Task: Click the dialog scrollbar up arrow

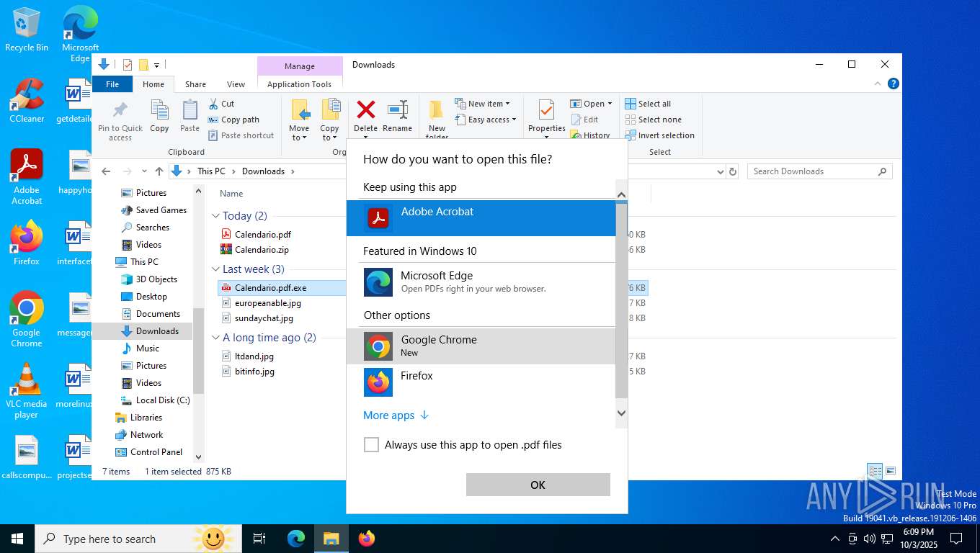Action: point(621,194)
